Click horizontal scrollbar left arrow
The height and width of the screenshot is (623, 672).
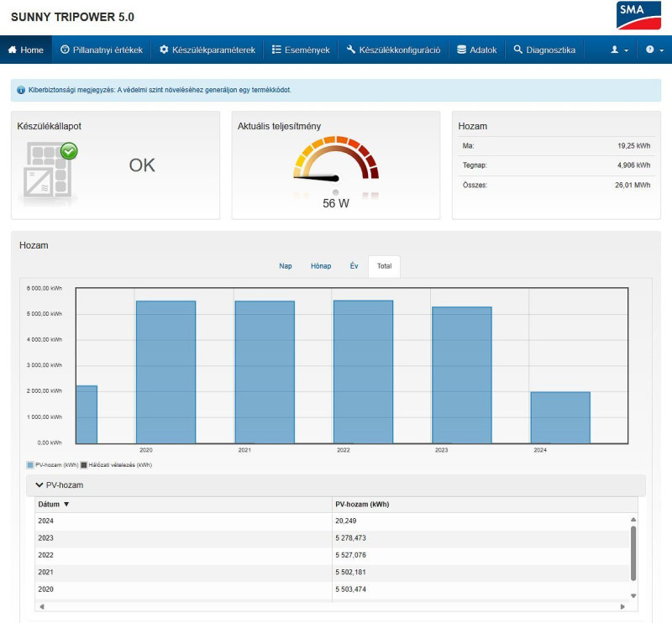tap(41, 607)
